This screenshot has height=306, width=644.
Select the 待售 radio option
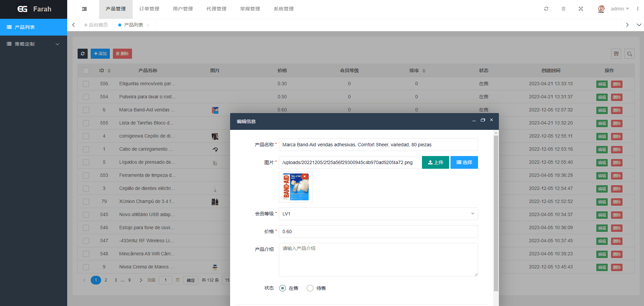coord(310,288)
